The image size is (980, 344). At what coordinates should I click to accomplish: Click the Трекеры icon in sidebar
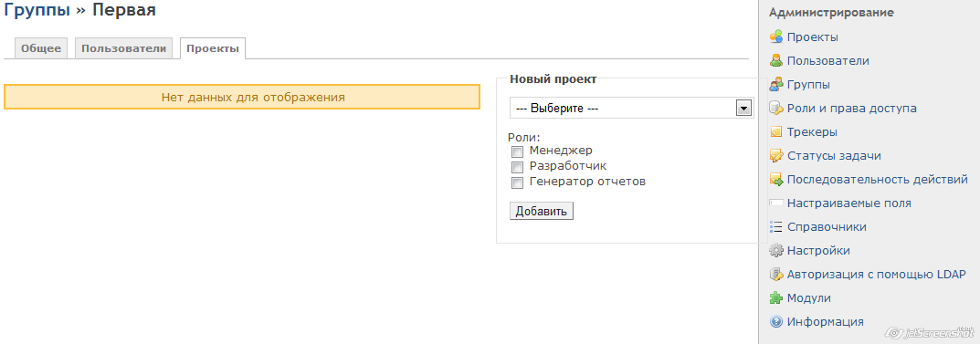click(x=775, y=131)
